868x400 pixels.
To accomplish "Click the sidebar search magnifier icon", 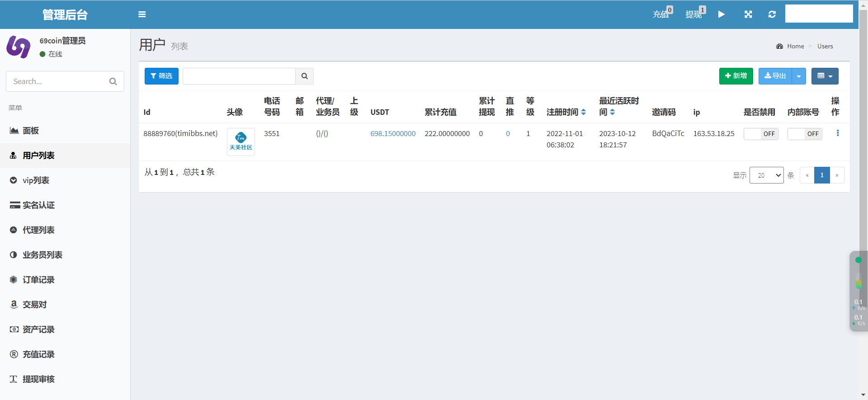I will point(113,81).
